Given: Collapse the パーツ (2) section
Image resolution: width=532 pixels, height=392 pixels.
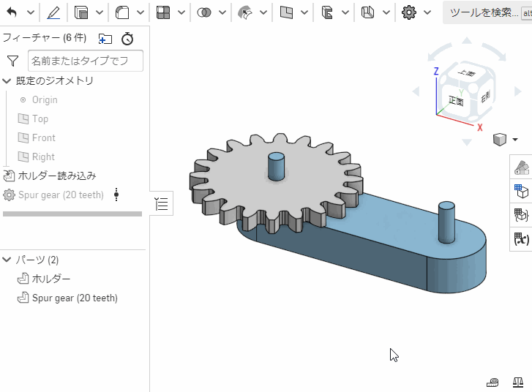Looking at the screenshot, I should coord(7,260).
